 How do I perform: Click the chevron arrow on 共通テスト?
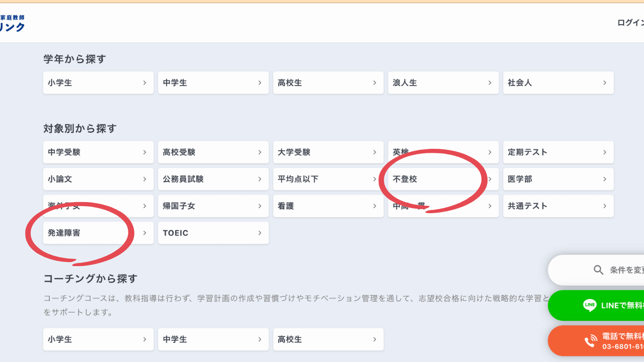click(605, 206)
